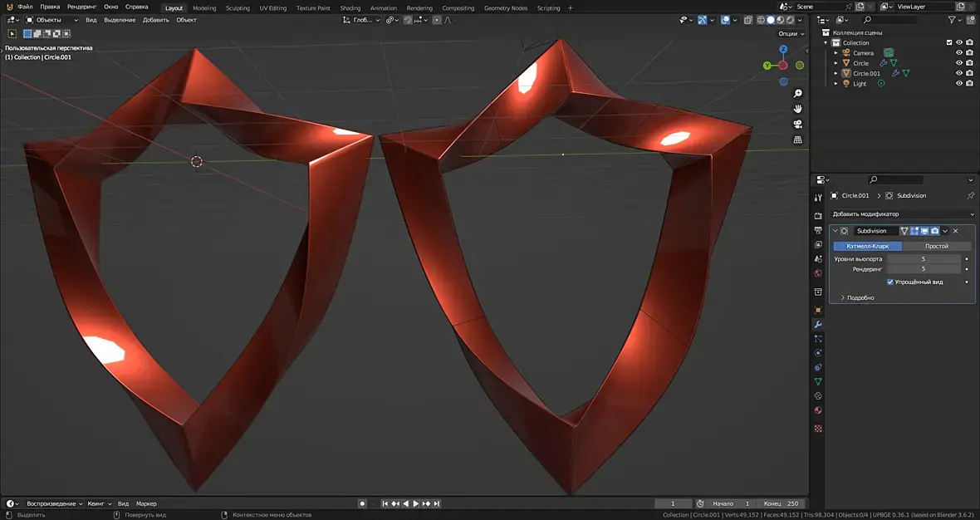Click the viewport zoom magnifier icon
Viewport: 980px width, 520px height.
(x=798, y=94)
